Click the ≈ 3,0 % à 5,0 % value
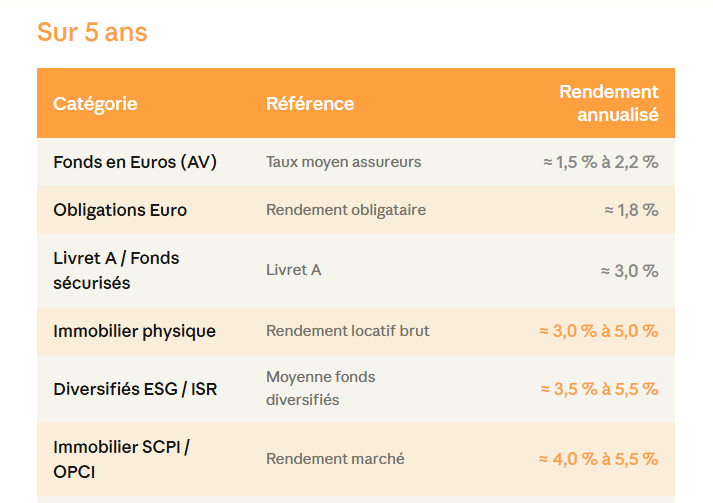Screen dimensions: 713x503 pos(599,331)
